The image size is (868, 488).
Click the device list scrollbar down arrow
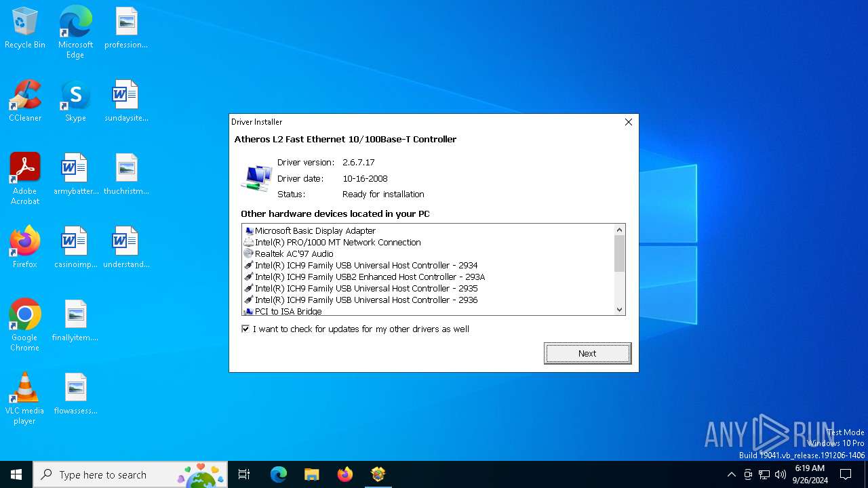(619, 309)
